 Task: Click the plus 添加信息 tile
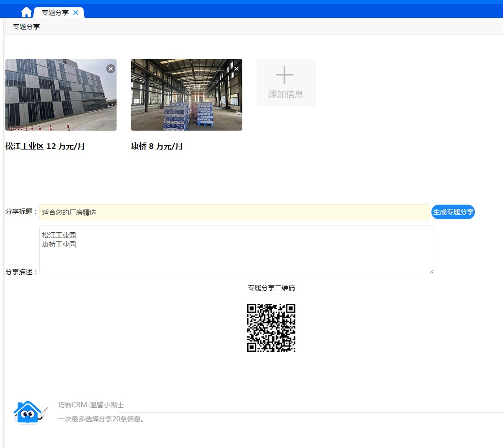pos(286,83)
